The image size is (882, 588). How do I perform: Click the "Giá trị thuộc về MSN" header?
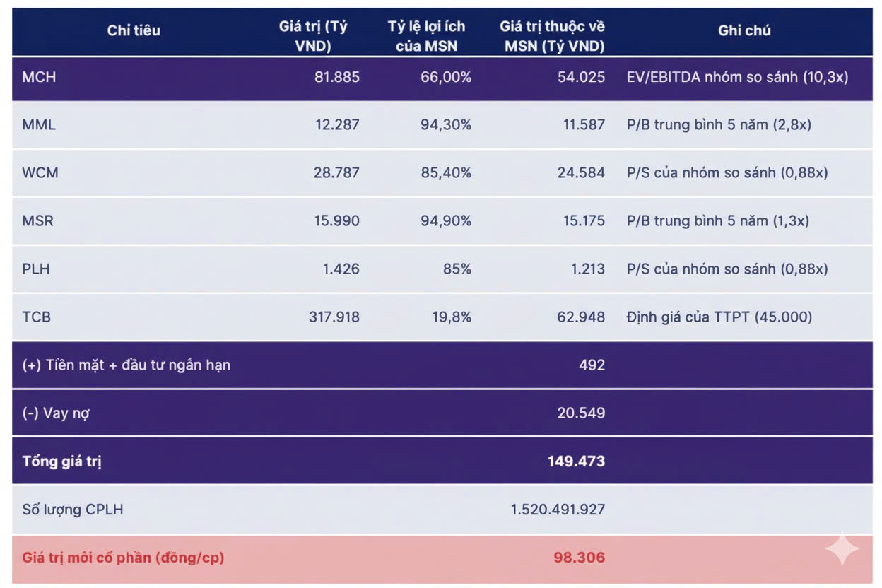[552, 37]
